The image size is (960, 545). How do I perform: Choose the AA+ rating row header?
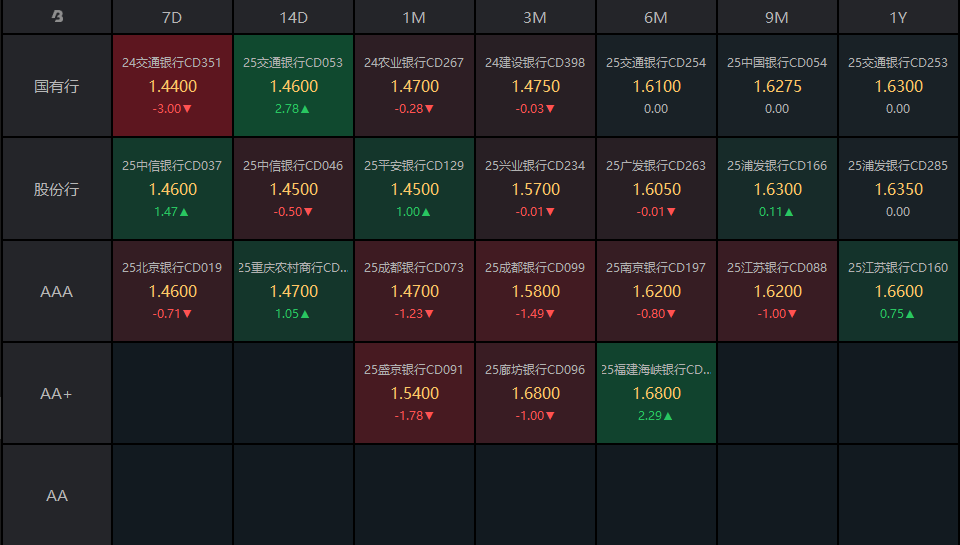57,394
